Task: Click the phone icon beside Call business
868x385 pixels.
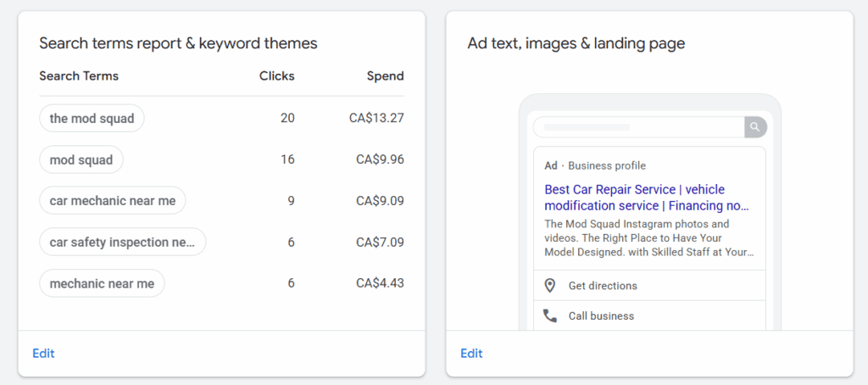Action: click(x=549, y=315)
